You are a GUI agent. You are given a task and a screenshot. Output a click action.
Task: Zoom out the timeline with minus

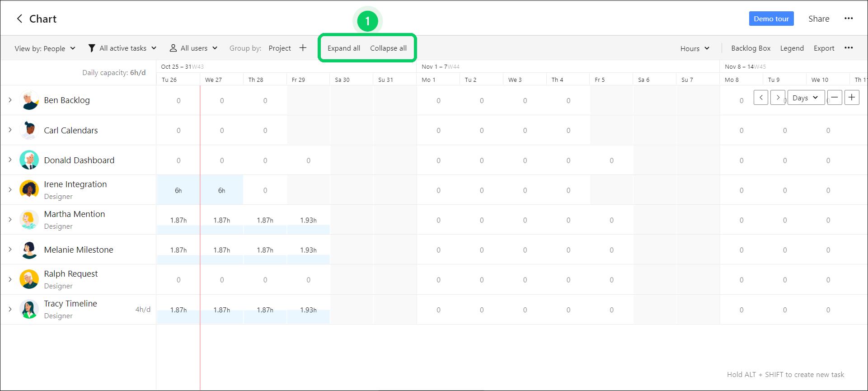(x=835, y=98)
